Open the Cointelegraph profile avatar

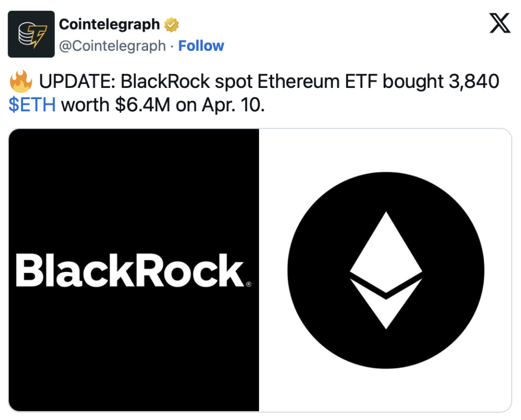(x=31, y=34)
